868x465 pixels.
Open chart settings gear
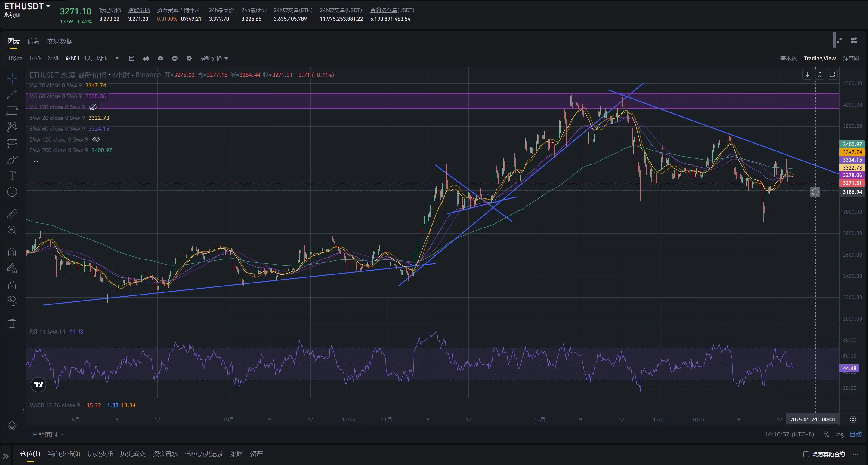pos(189,58)
